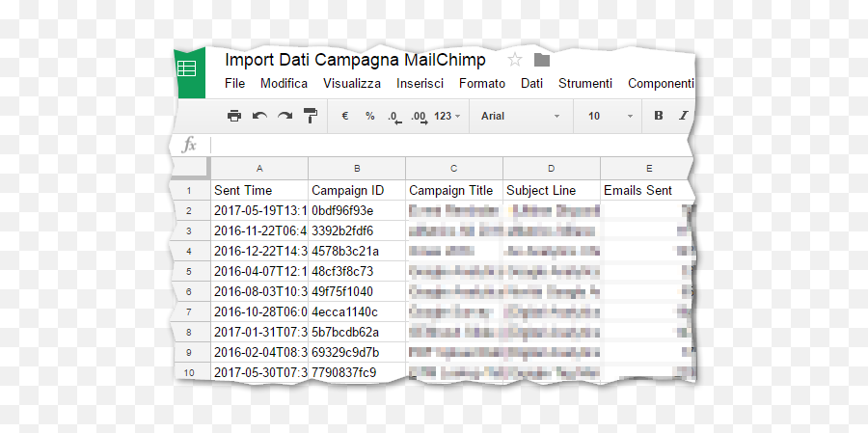The width and height of the screenshot is (868, 433).
Task: Select the 2017-01-31 sent time cell
Action: pos(259,333)
